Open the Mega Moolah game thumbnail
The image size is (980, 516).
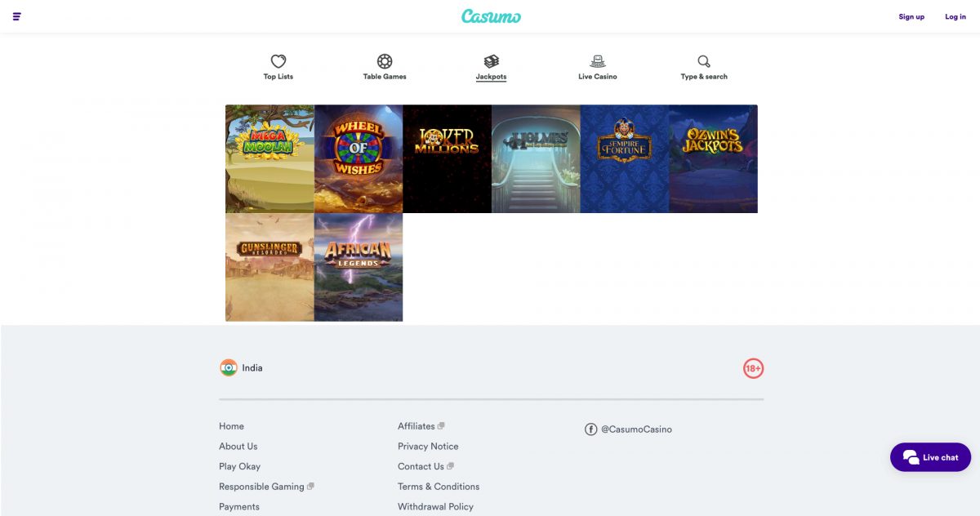coord(269,158)
